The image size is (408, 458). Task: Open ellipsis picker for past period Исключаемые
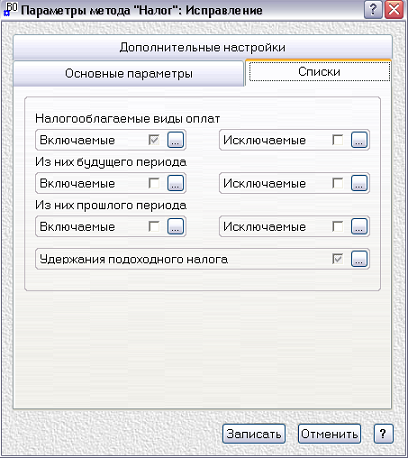click(359, 226)
